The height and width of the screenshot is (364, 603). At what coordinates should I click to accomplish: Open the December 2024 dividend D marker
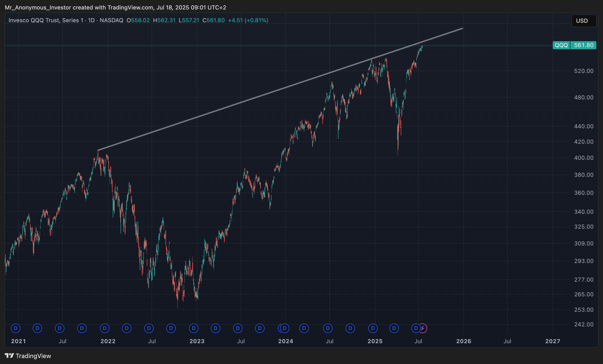click(x=373, y=328)
